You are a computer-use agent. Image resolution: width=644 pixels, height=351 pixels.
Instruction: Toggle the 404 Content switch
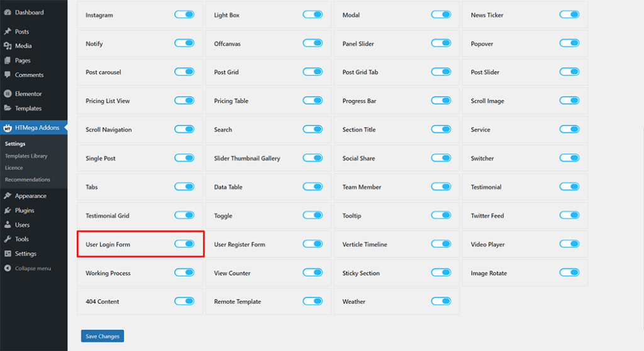[x=184, y=301]
